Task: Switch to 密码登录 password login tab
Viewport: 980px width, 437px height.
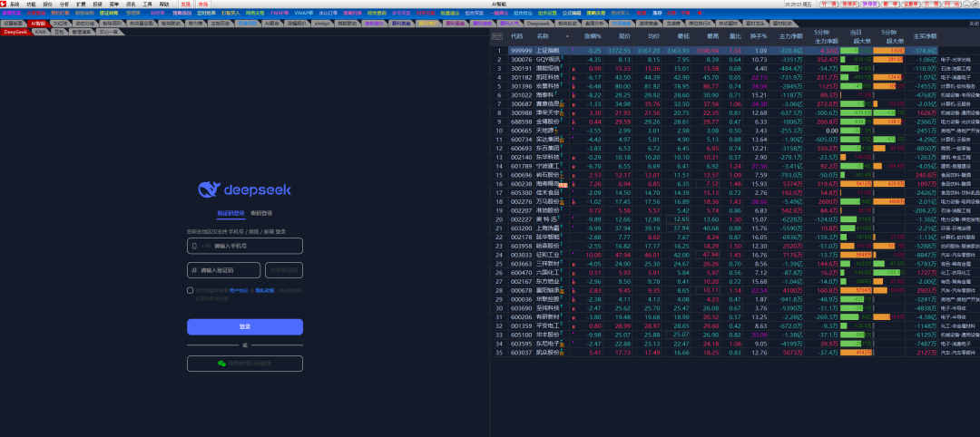Action: pyautogui.click(x=260, y=213)
